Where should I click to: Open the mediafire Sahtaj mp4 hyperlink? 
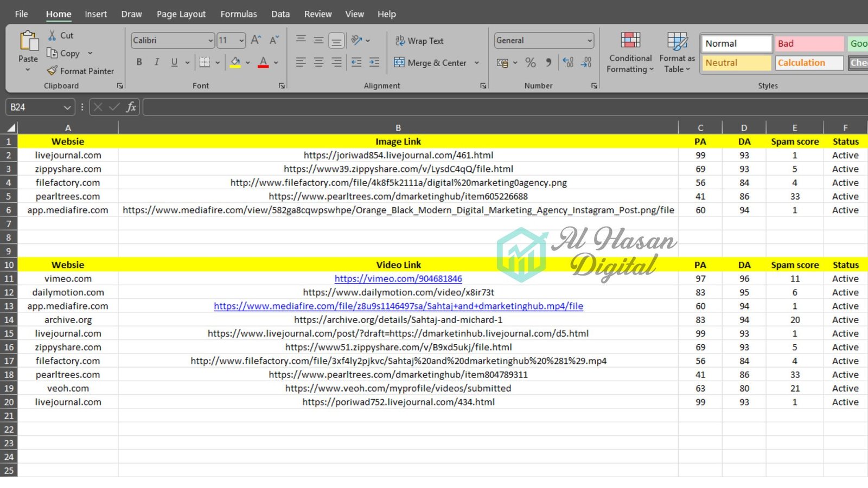[398, 306]
